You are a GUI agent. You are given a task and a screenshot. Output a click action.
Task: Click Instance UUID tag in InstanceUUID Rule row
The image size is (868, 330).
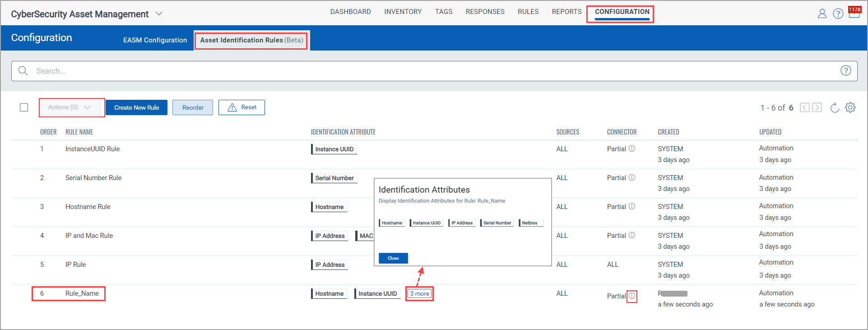coord(334,149)
